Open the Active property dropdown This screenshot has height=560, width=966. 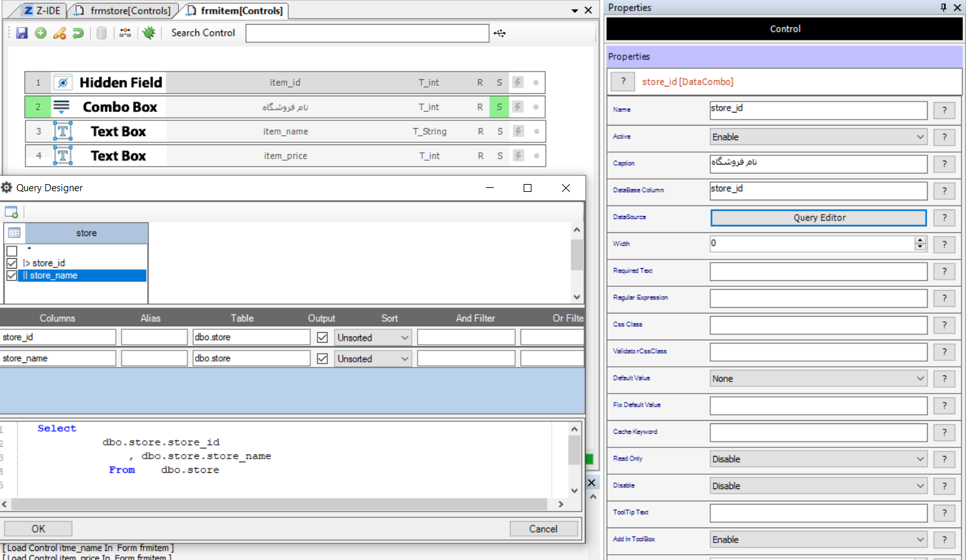coord(818,137)
